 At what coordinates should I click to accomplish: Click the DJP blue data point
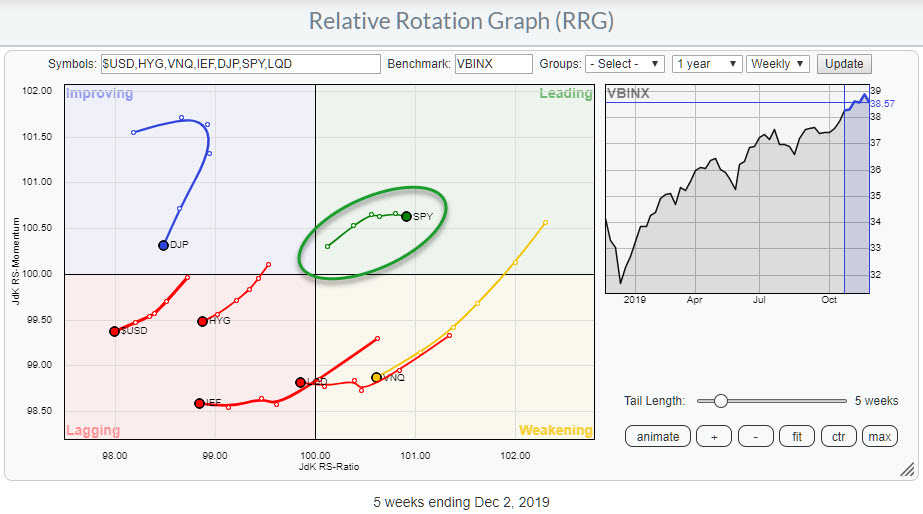[163, 245]
